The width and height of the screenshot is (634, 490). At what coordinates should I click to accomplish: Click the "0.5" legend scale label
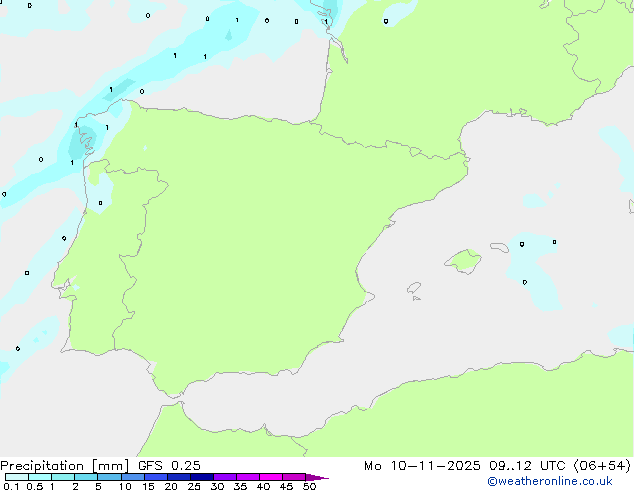click(35, 486)
